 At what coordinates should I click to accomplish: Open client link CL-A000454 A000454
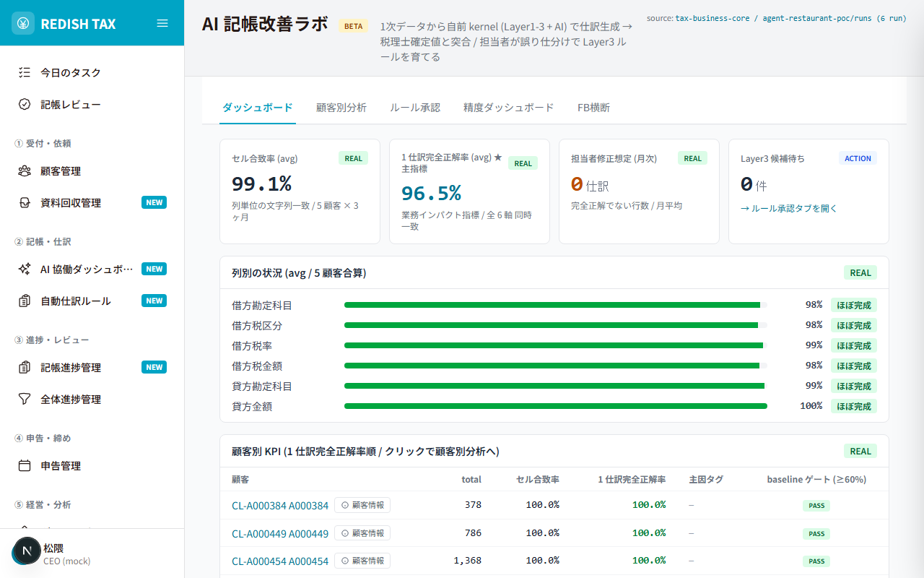(280, 561)
